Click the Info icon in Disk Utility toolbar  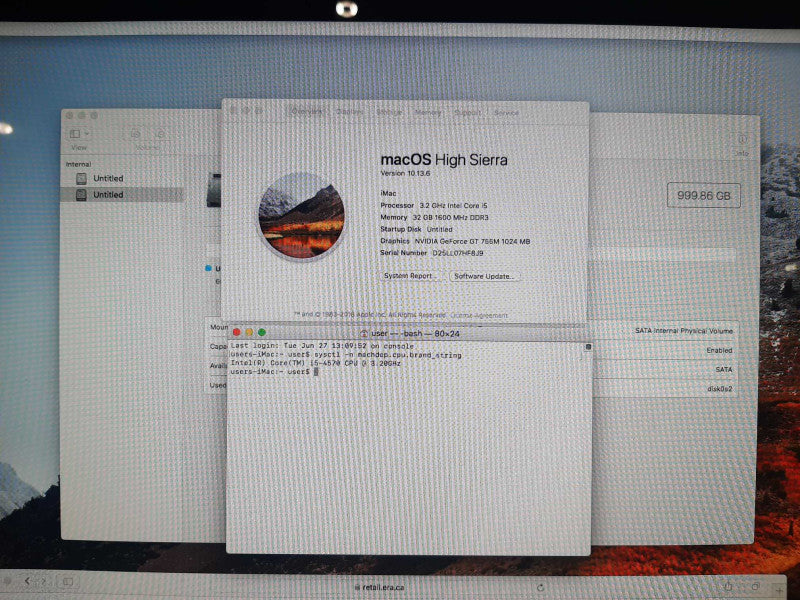point(742,139)
